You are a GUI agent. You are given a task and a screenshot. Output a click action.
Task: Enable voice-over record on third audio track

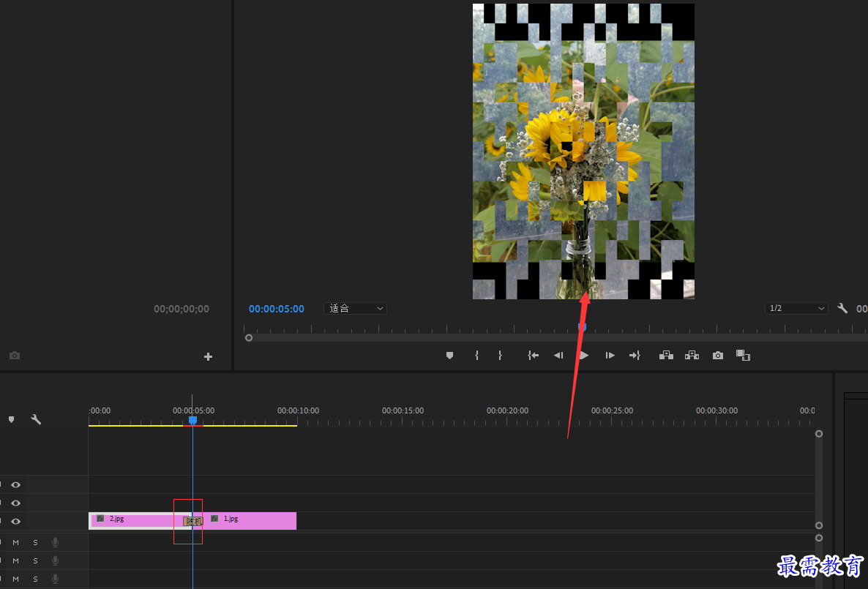click(x=55, y=579)
